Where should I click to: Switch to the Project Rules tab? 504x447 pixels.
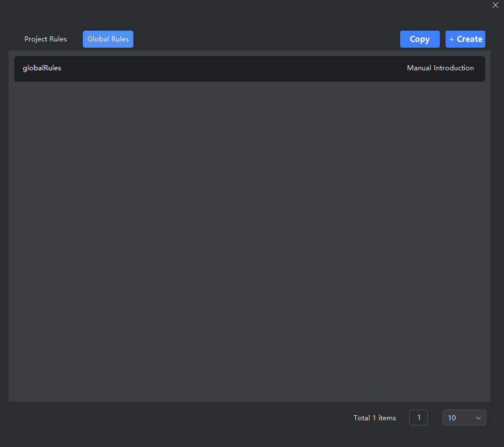(x=45, y=39)
